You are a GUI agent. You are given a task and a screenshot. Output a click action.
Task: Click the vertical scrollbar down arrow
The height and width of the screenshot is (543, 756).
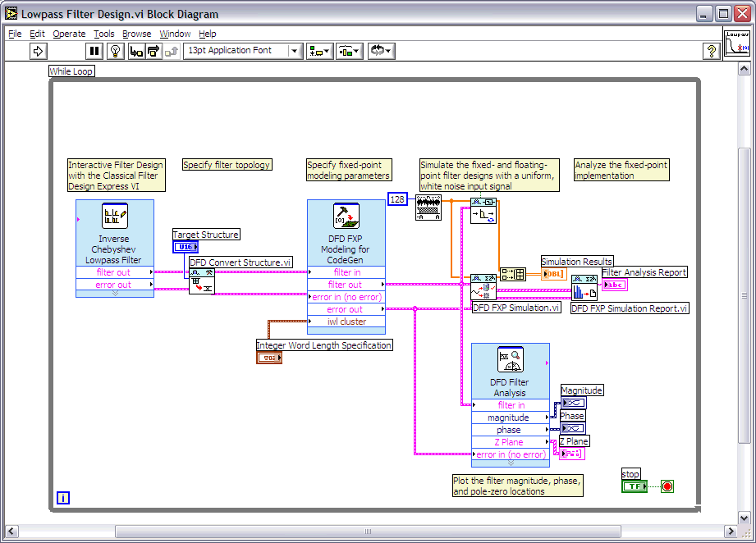(745, 516)
